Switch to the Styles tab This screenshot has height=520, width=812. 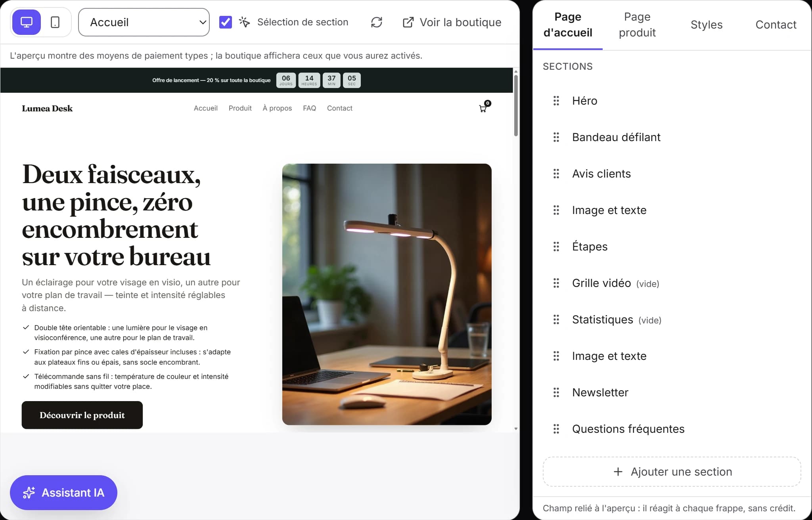[707, 25]
